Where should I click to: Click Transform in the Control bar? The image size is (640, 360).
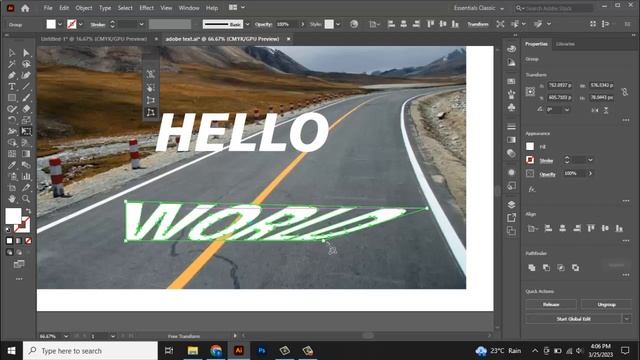coord(478,24)
